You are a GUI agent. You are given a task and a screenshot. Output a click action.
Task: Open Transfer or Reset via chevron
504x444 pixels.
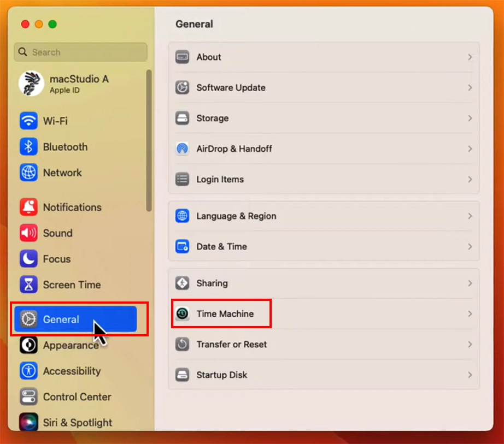coord(470,344)
